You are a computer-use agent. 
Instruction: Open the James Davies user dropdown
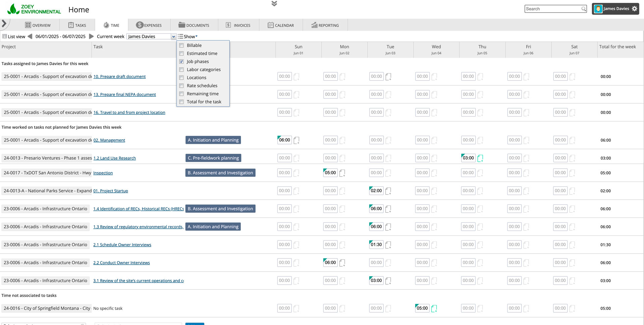coord(173,37)
